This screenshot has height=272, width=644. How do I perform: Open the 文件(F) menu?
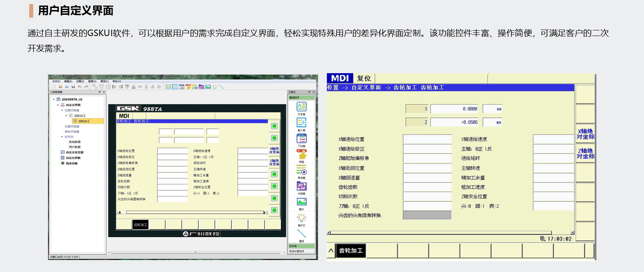(56, 81)
